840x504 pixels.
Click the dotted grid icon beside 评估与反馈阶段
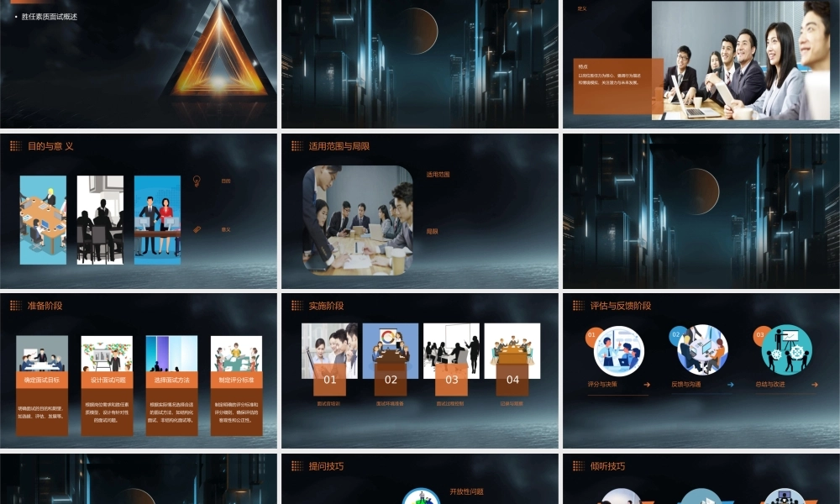click(x=579, y=305)
